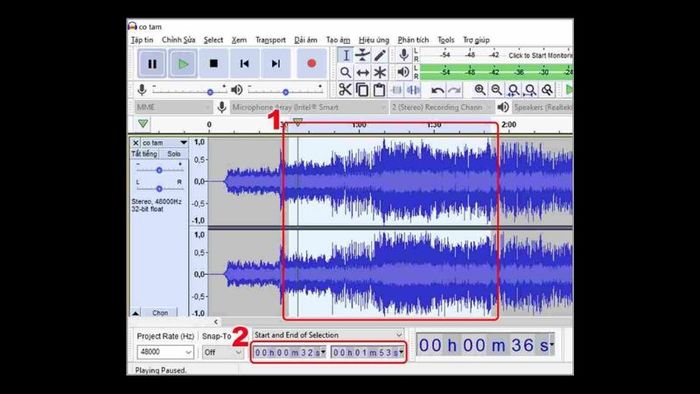
Task: Open the Speakers output device dropdown
Action: pos(542,107)
